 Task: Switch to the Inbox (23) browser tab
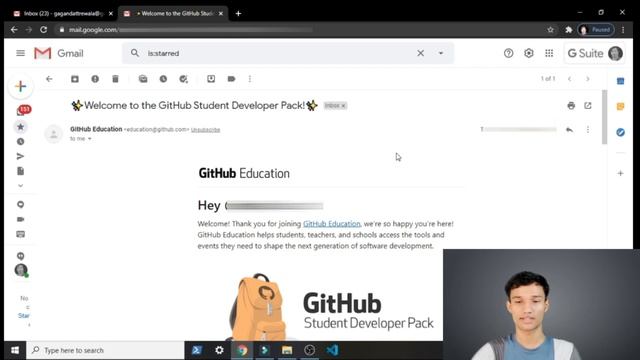click(61, 13)
